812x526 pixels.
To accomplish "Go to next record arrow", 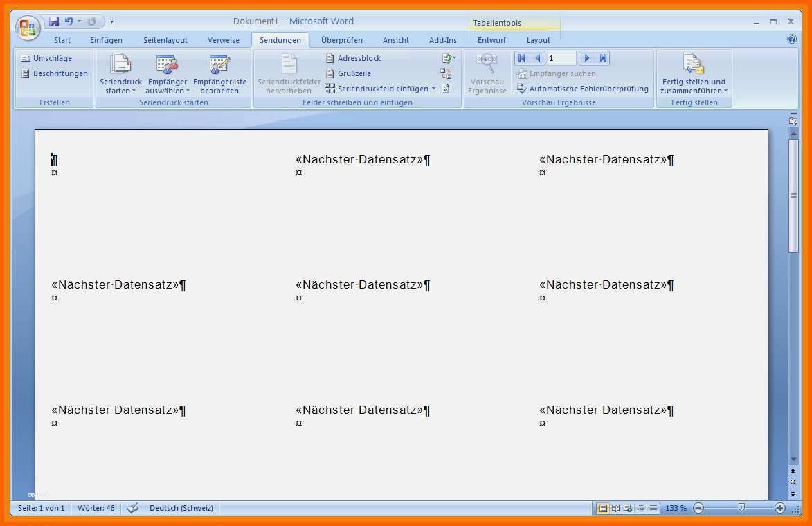I will (587, 58).
